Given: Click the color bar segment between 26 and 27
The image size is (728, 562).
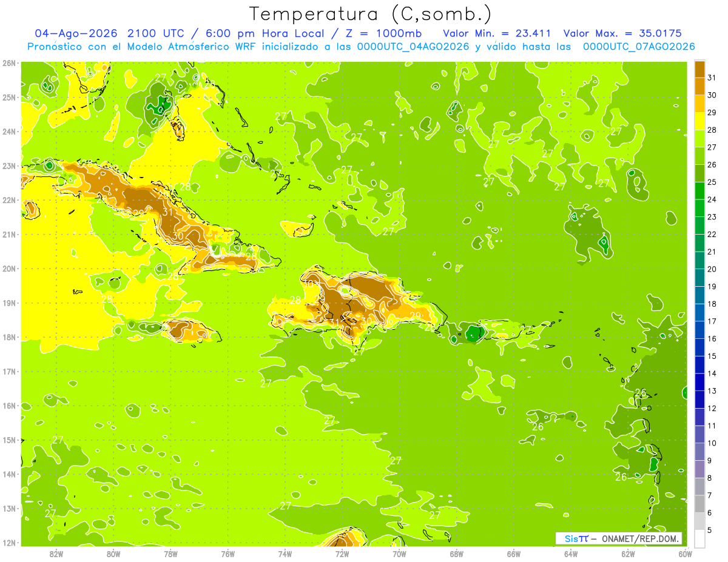Looking at the screenshot, I should click(x=699, y=156).
